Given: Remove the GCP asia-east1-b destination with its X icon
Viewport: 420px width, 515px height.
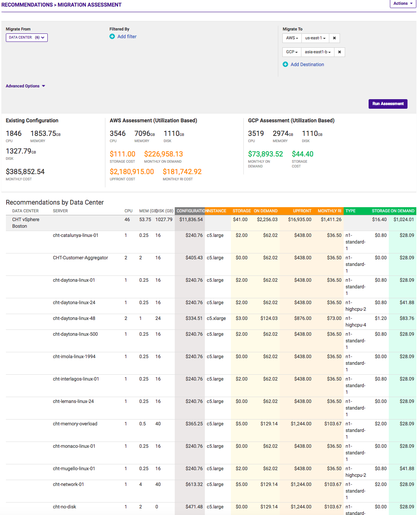Looking at the screenshot, I should (x=339, y=52).
